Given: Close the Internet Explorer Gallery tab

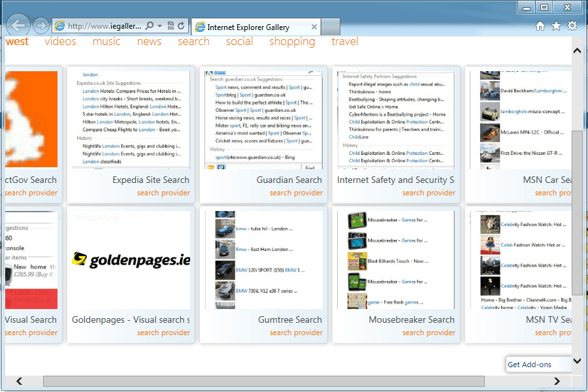Looking at the screenshot, I should [x=314, y=27].
